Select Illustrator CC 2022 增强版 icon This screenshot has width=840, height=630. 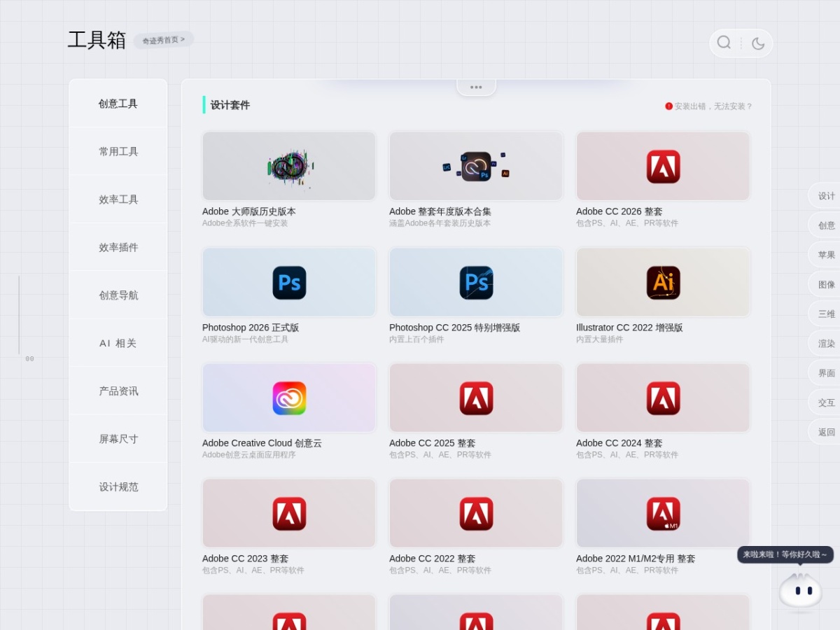click(x=663, y=283)
